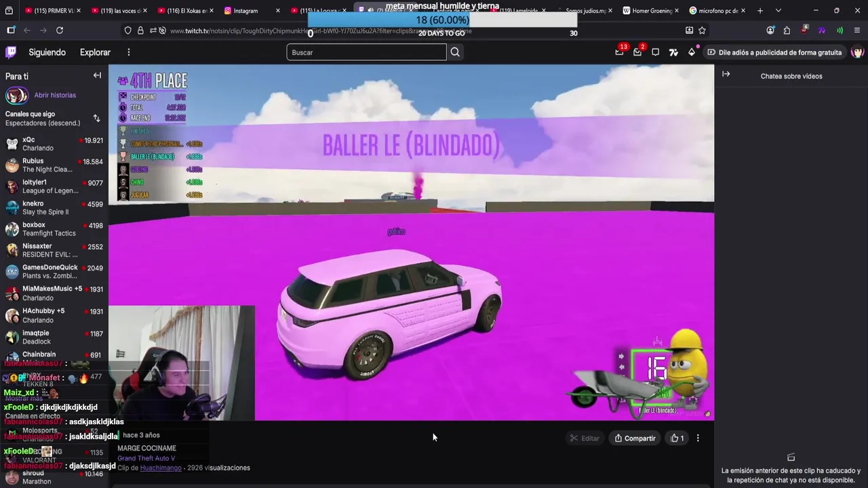This screenshot has width=868, height=488.
Task: Click the 7TV extension icon
Action: click(x=822, y=30)
